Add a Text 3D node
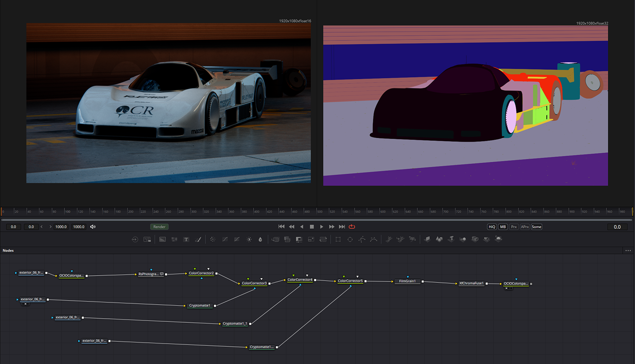This screenshot has height=364, width=635. [x=451, y=239]
